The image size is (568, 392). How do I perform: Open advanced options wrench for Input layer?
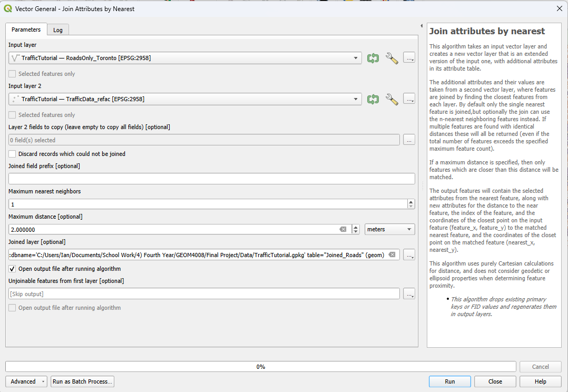[391, 58]
